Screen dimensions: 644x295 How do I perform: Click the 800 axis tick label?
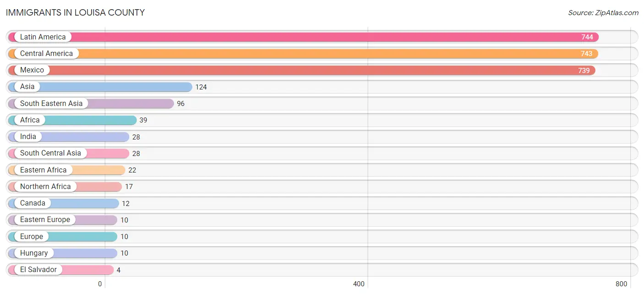pyautogui.click(x=622, y=284)
